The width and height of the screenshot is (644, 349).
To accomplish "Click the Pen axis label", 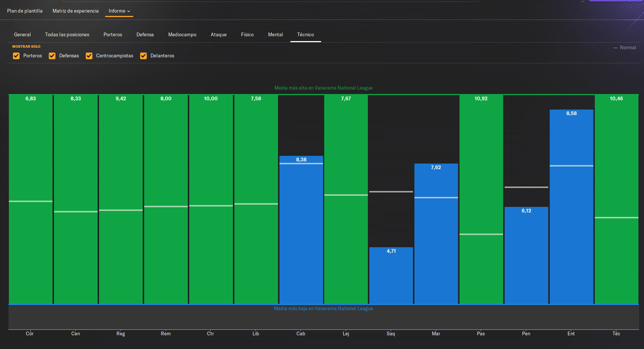I will pyautogui.click(x=526, y=334).
